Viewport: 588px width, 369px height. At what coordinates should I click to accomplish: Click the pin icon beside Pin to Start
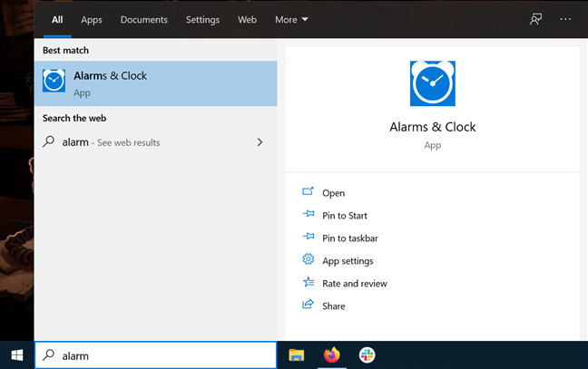(x=309, y=214)
